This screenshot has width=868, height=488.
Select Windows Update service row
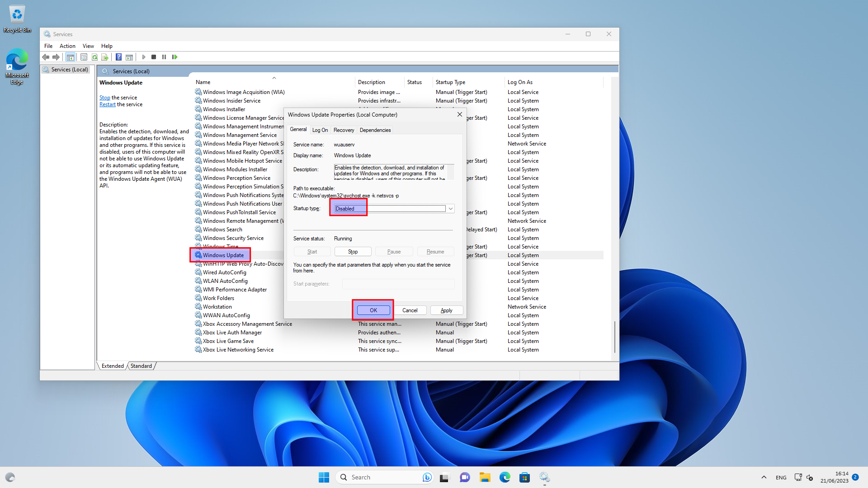(223, 255)
